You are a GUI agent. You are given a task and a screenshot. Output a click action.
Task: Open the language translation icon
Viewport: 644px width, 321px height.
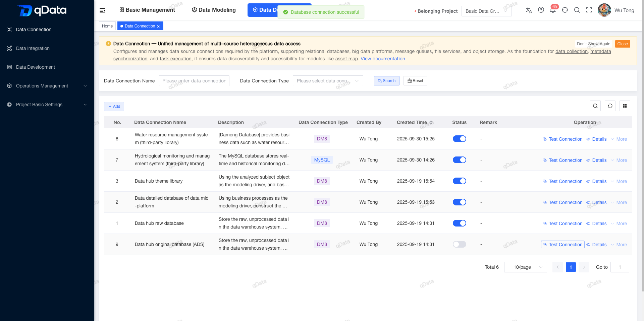pos(529,10)
